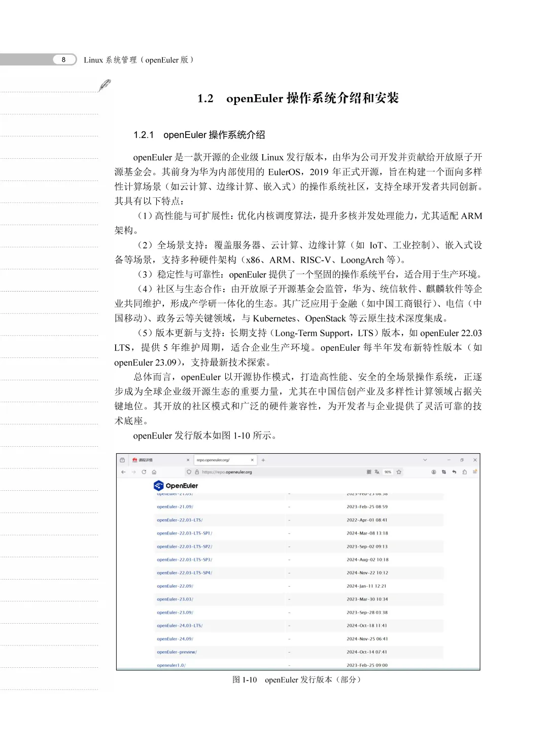This screenshot has height=756, width=548.
Task: Open the extensions toolbar icon
Action: 465,472
